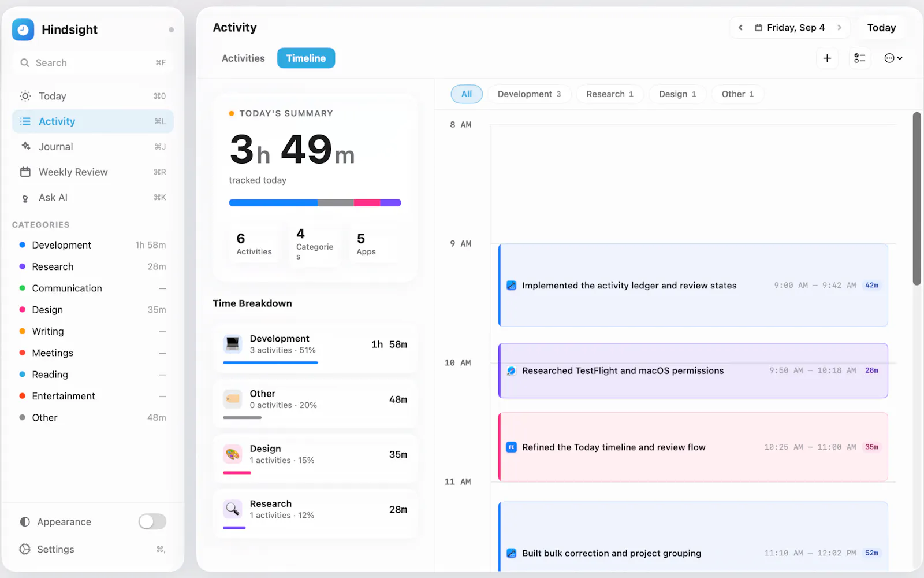Open Today in the sidebar

click(x=93, y=96)
